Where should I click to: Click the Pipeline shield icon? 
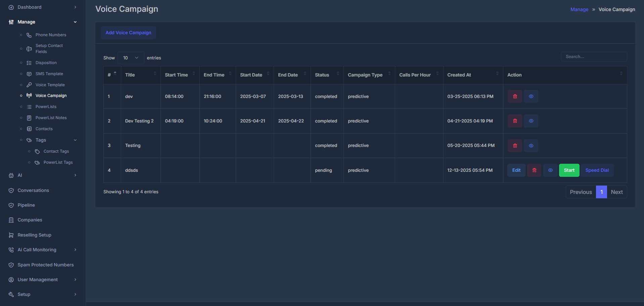click(x=11, y=205)
